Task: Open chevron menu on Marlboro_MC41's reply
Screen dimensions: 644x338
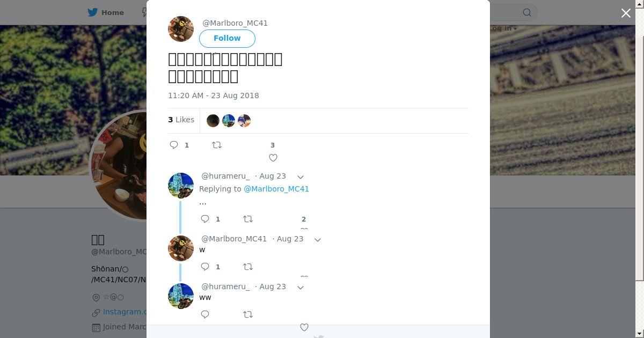Action: 318,240
